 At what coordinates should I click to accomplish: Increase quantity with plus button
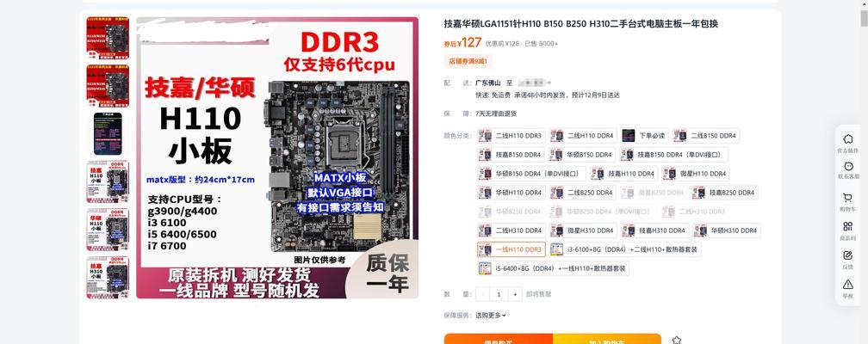(515, 294)
